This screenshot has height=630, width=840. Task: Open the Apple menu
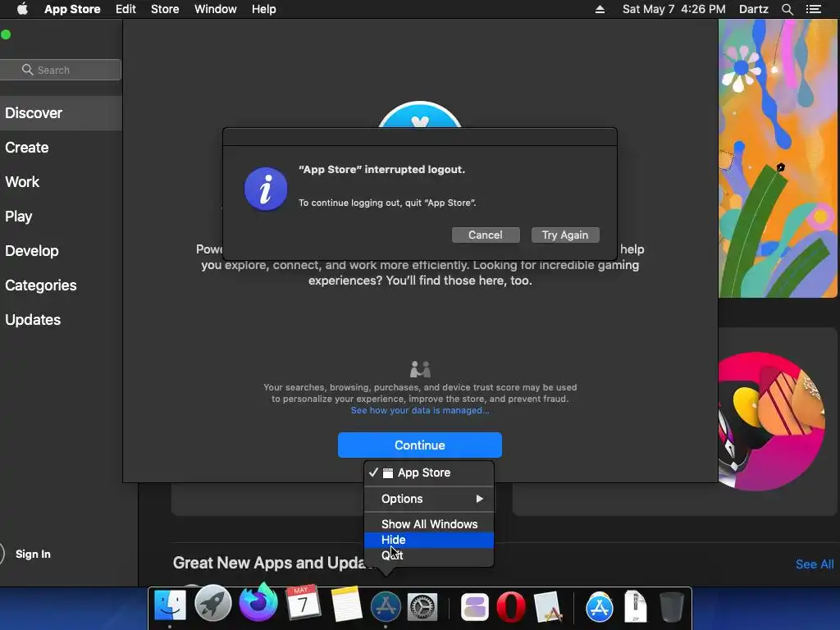click(x=22, y=9)
